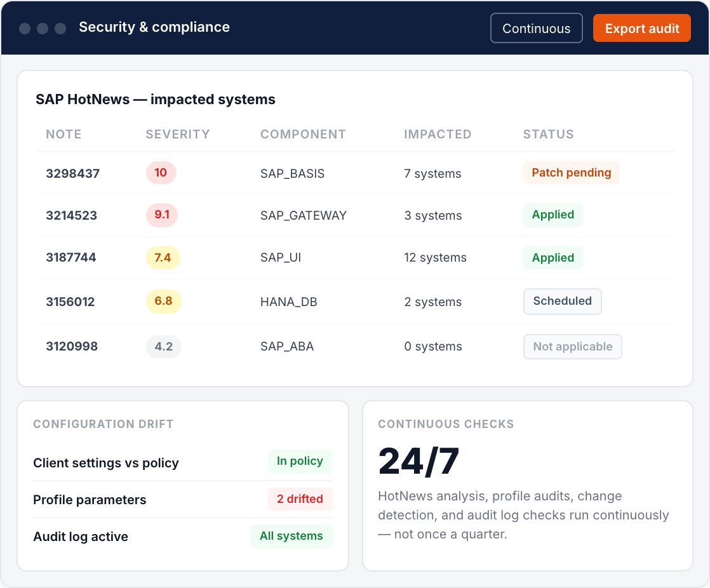Click the 2 drifted badge
The width and height of the screenshot is (710, 588).
click(300, 499)
